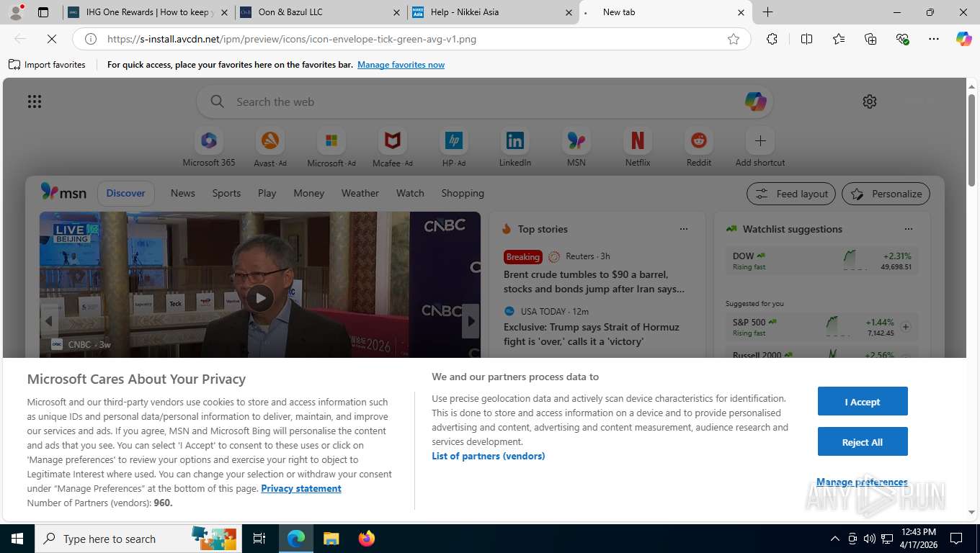Add this page to favorites star
The width and height of the screenshot is (980, 553).
(734, 39)
